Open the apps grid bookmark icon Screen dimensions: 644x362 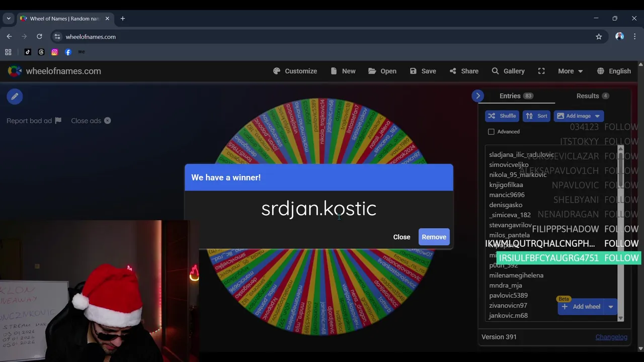point(8,52)
